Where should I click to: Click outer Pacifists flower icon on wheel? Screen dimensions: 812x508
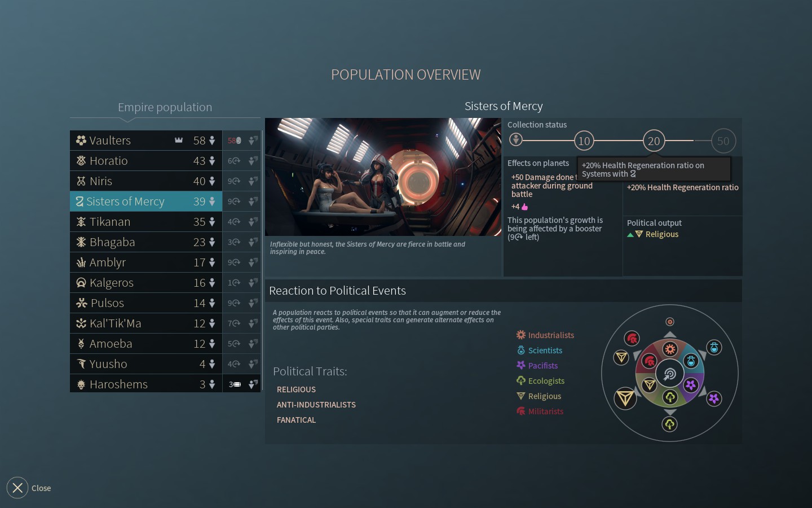tap(714, 398)
